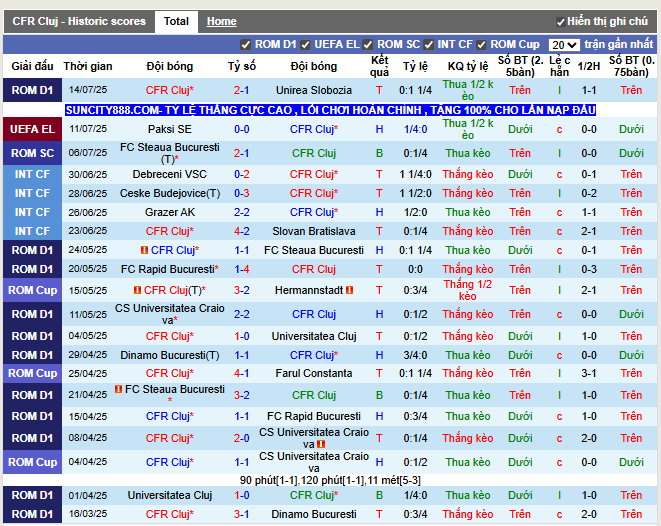Viewport: 661px width, 526px height.
Task: Click the 4-1 score versus Farul Constanta
Action: pyautogui.click(x=242, y=373)
